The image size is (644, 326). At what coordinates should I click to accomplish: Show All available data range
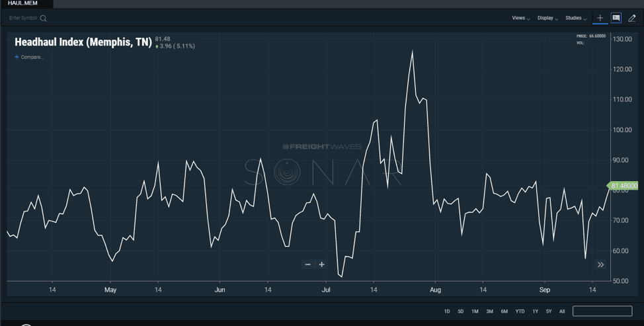coord(562,311)
